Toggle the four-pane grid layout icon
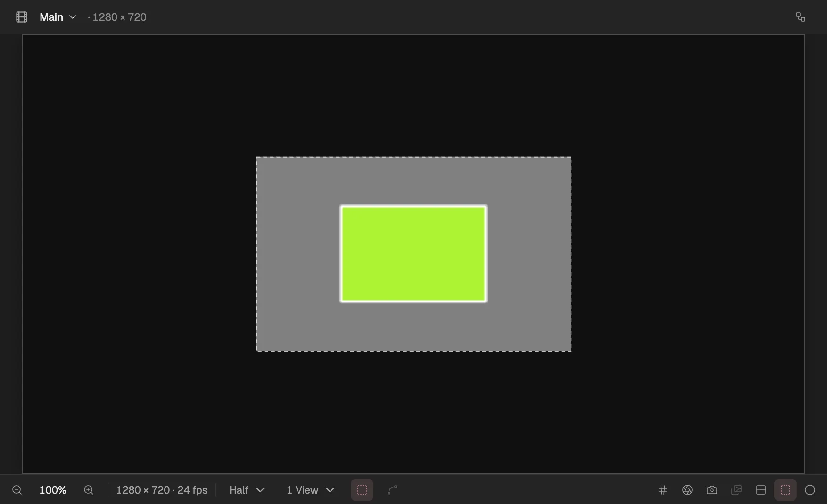827x504 pixels. (761, 490)
